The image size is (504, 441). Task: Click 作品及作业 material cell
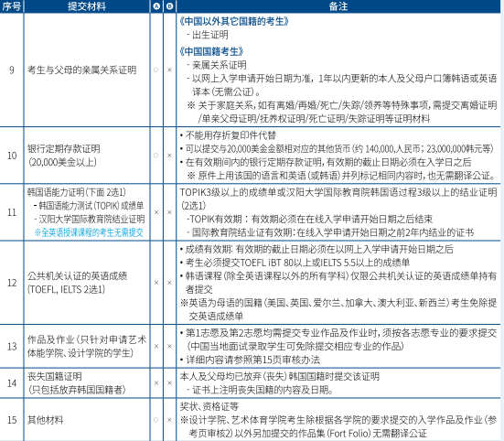click(87, 346)
